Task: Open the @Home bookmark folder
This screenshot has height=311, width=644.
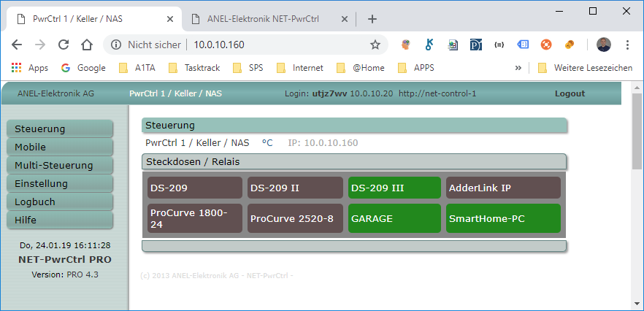Action: [x=360, y=68]
